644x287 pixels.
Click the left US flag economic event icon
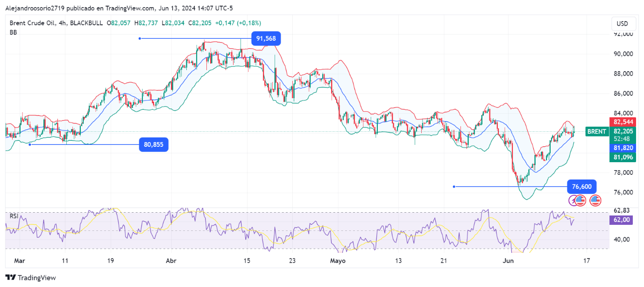coord(580,201)
